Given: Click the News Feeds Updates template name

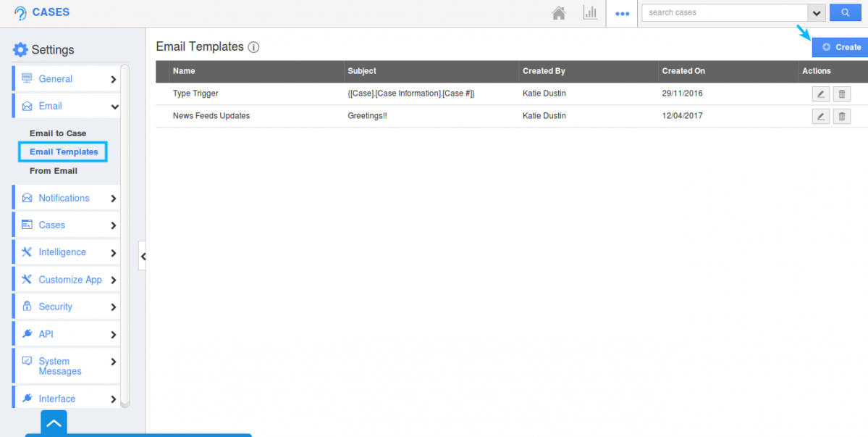Looking at the screenshot, I should [x=211, y=116].
